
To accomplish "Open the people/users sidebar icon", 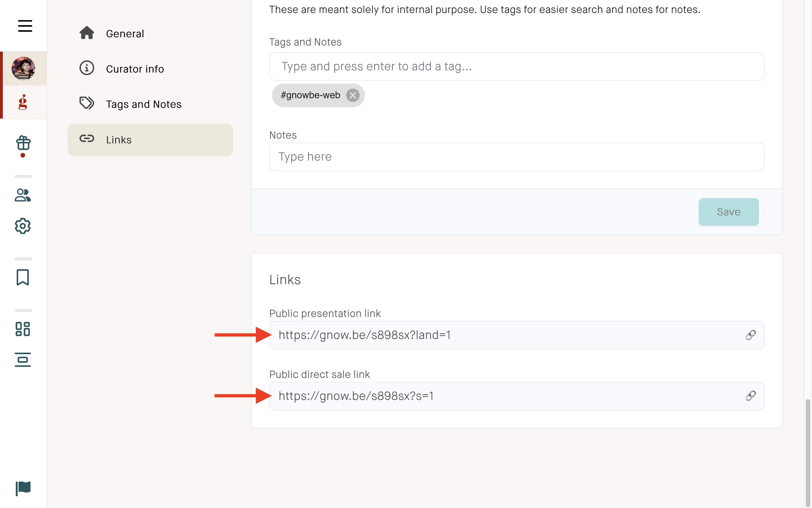I will pyautogui.click(x=23, y=195).
